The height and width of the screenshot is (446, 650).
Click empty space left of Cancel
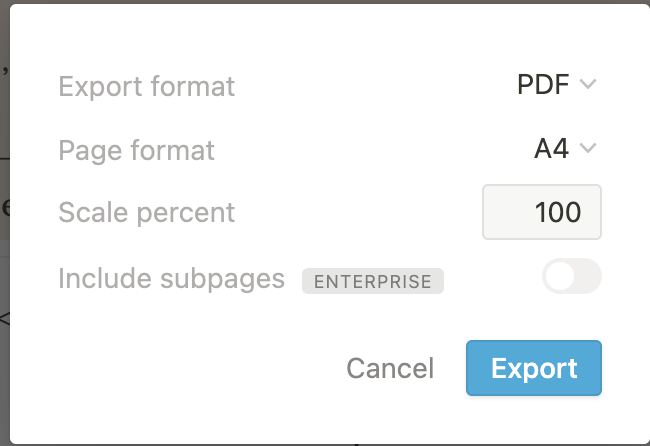point(200,368)
